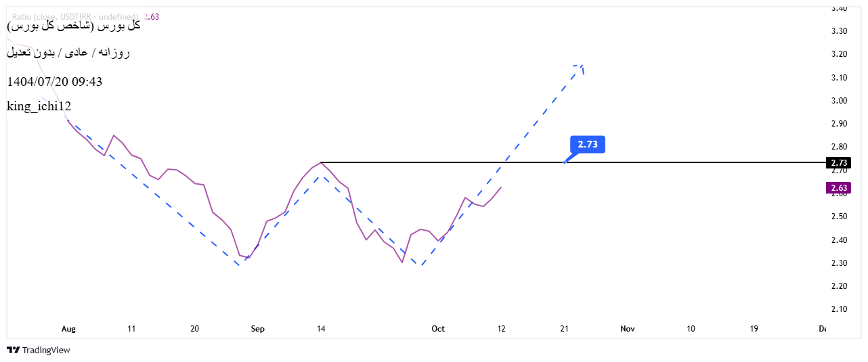Click the 21 date mark on time axis
This screenshot has width=868, height=362.
click(564, 329)
